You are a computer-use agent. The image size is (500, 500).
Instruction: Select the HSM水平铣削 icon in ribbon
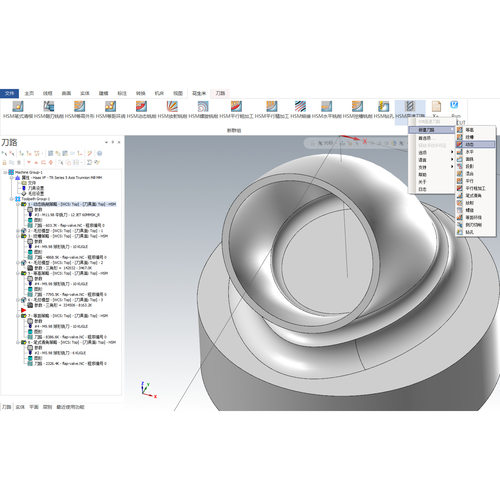[x=326, y=106]
